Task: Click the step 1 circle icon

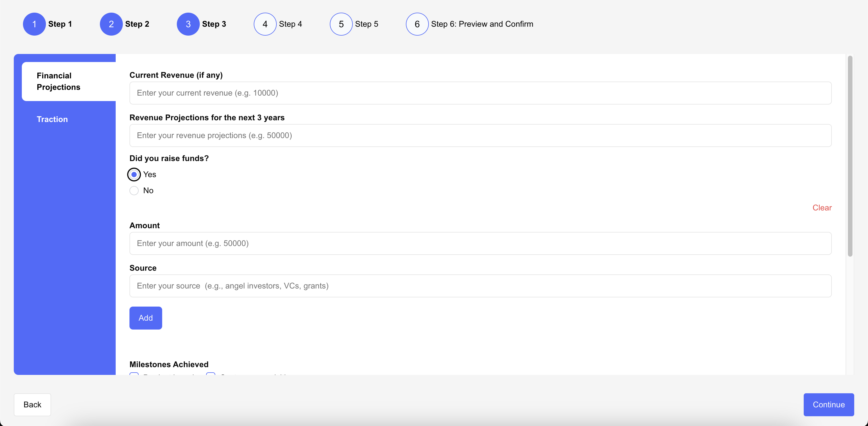Action: 34,24
